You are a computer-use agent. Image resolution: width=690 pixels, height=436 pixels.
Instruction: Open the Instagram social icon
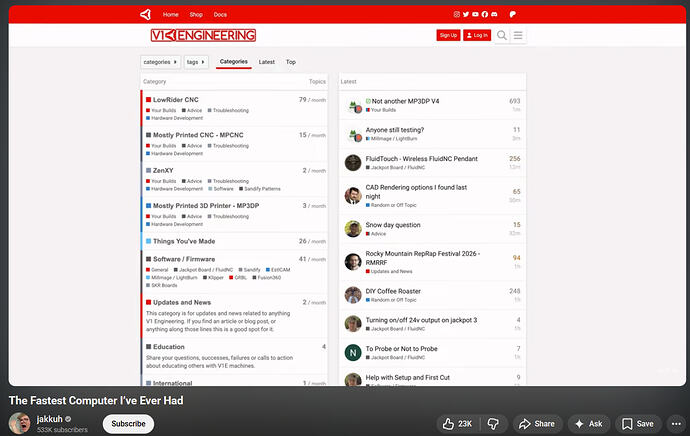click(x=457, y=15)
